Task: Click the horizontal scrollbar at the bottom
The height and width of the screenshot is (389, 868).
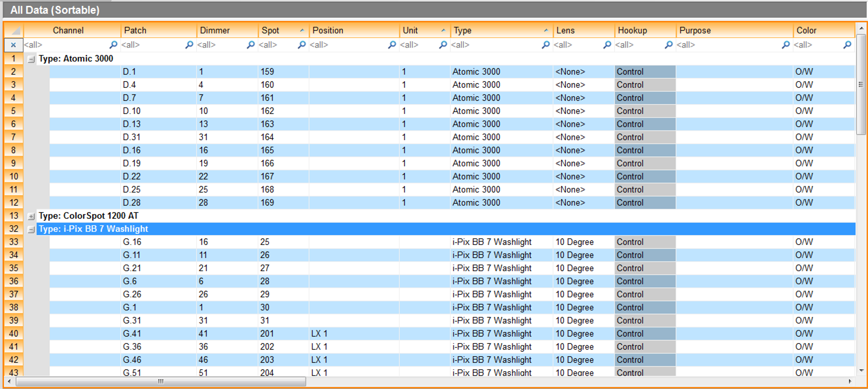Action: tap(160, 380)
